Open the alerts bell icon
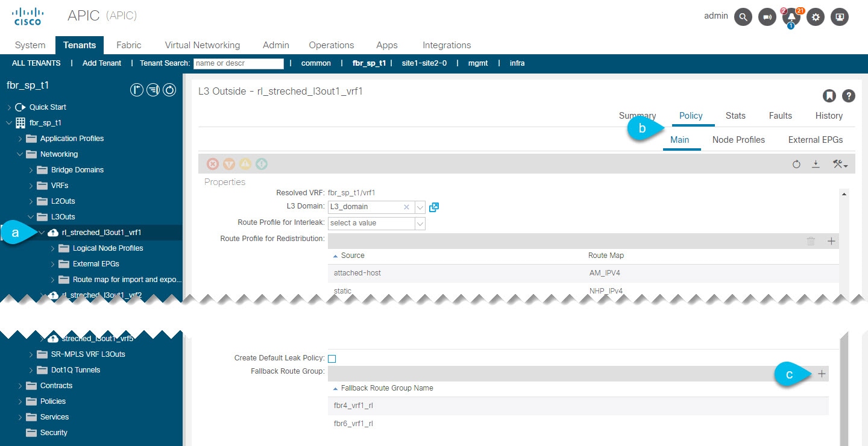The image size is (868, 446). tap(791, 17)
